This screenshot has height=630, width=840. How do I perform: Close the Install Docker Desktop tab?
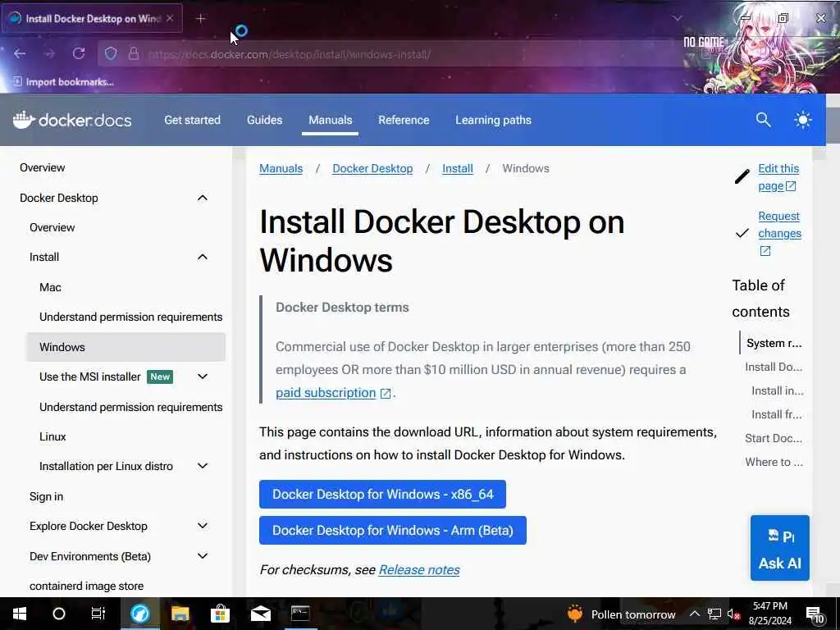(169, 18)
